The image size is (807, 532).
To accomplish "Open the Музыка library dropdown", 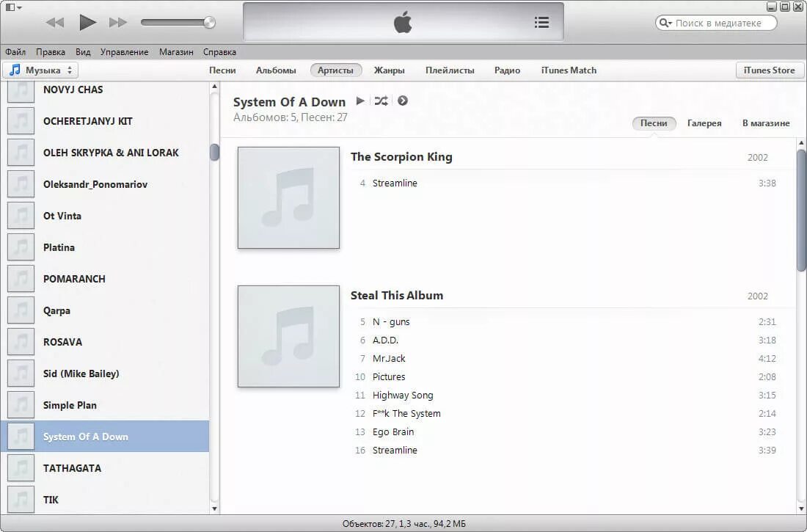I will click(x=40, y=70).
